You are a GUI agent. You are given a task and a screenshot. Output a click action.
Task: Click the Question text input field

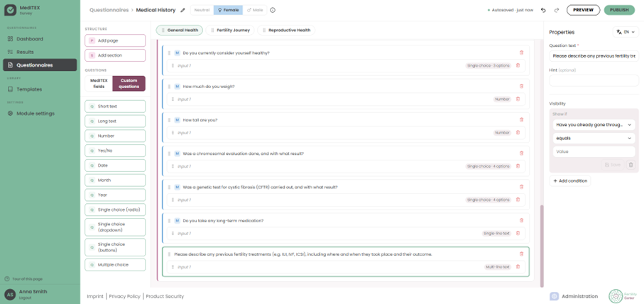pyautogui.click(x=594, y=56)
